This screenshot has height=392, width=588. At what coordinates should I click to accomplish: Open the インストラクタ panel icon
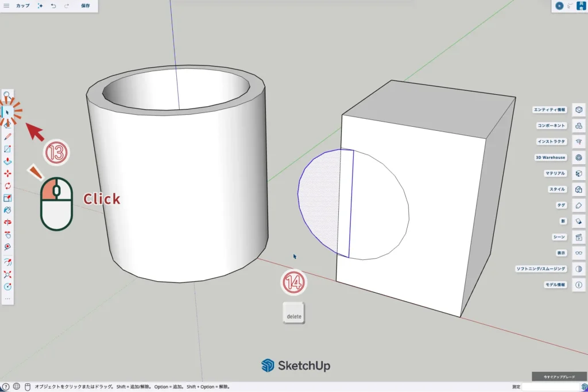click(579, 141)
